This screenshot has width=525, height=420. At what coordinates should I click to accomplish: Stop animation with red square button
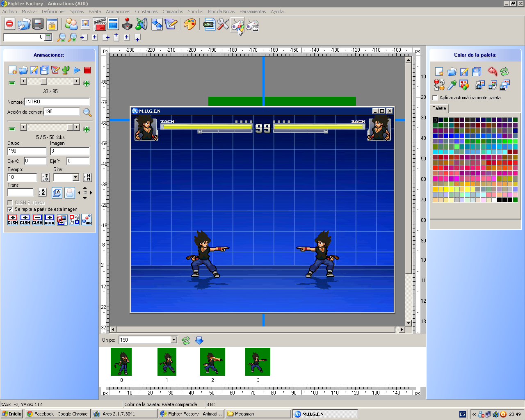pos(87,70)
